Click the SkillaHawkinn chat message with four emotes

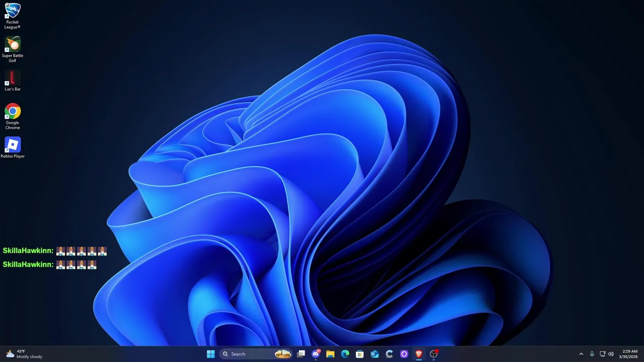pyautogui.click(x=49, y=264)
